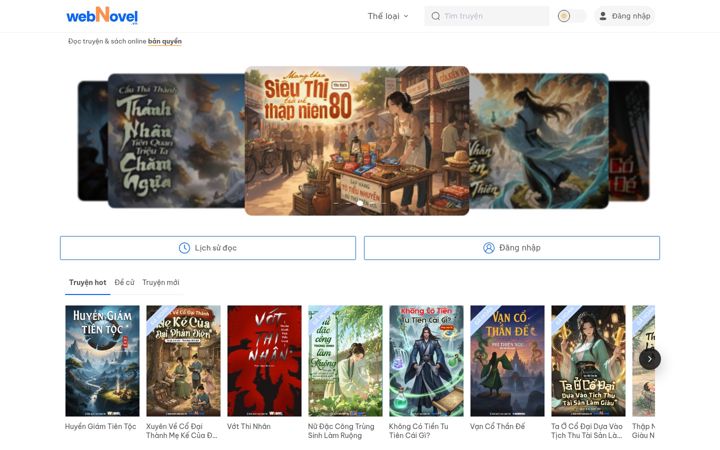720x450 pixels.
Task: Click the search magnifier icon
Action: click(436, 16)
